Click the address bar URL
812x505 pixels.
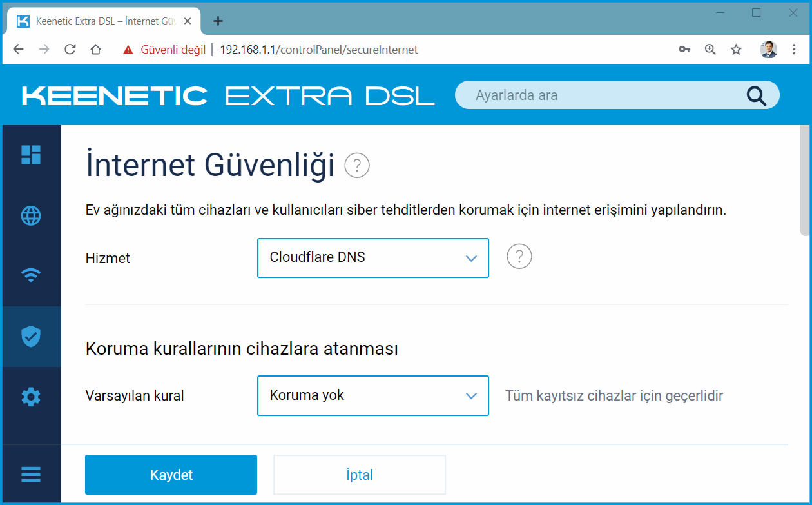point(319,50)
